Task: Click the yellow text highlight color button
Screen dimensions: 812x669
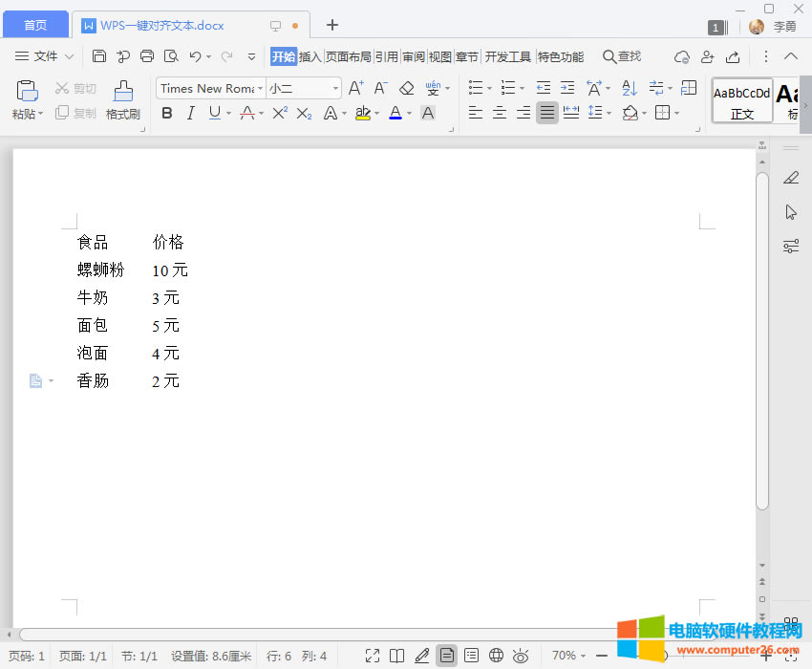Action: click(362, 113)
